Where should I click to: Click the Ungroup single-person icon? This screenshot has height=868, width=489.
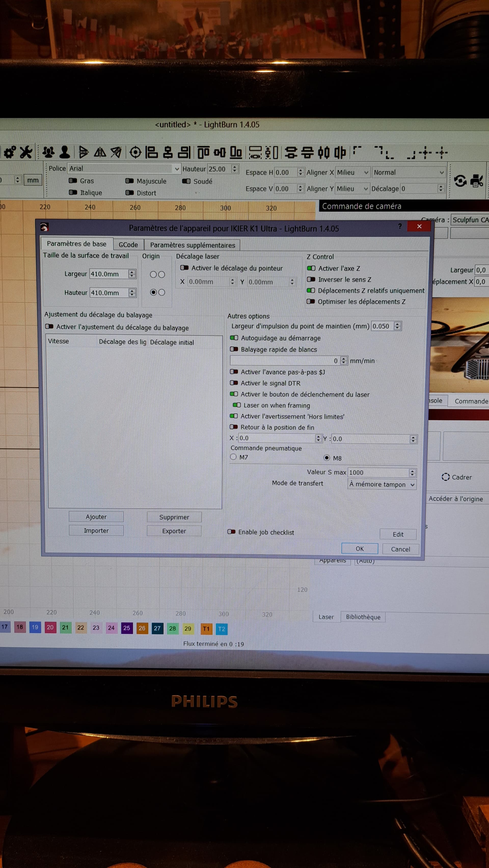point(64,152)
